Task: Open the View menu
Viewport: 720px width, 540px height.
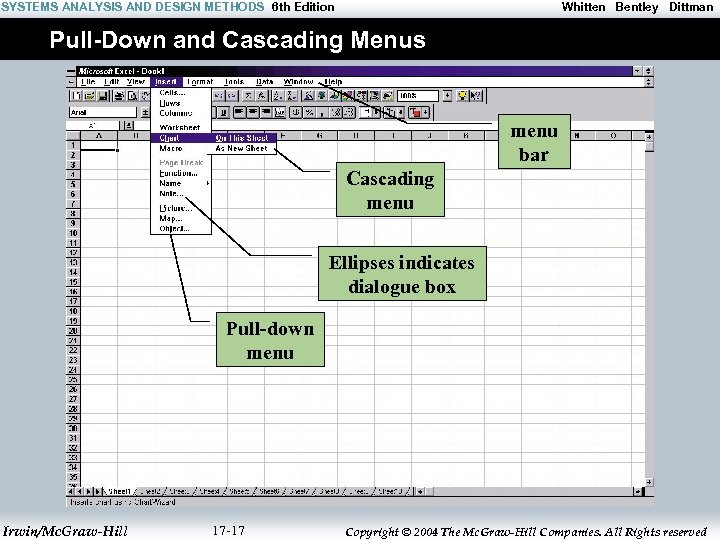Action: [x=136, y=82]
